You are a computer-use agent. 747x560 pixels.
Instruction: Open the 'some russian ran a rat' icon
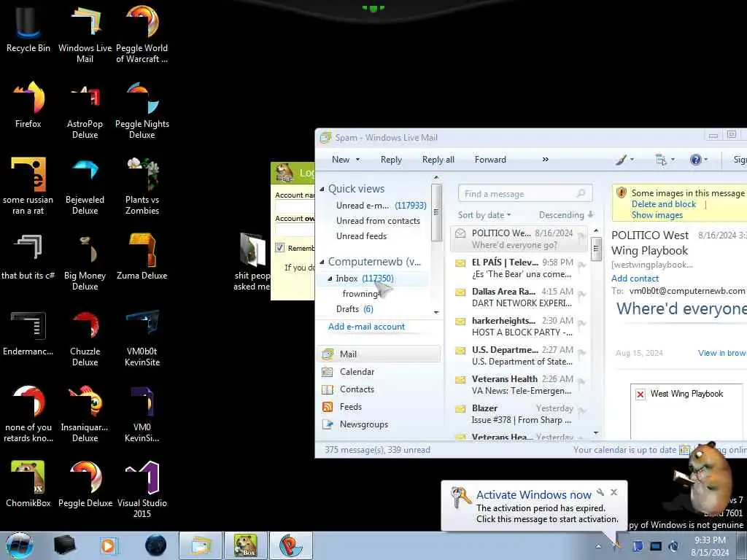[x=28, y=186]
